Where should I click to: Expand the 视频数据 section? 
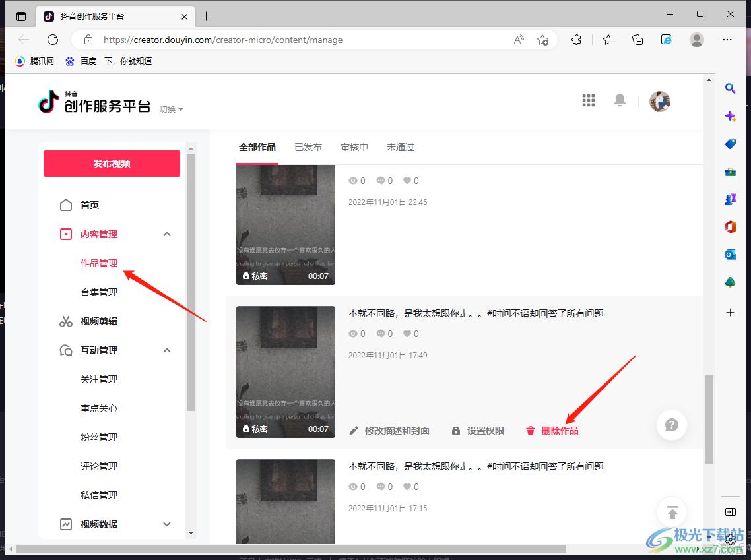click(167, 524)
